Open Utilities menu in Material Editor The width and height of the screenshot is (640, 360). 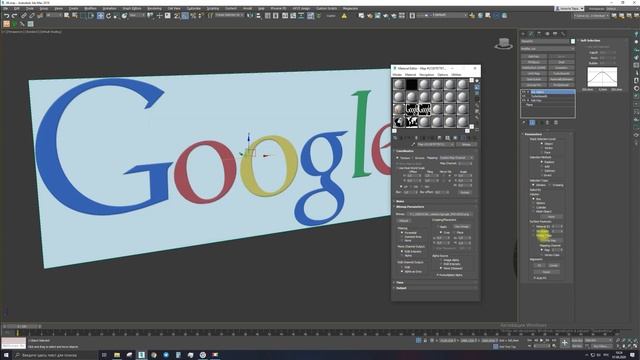456,75
